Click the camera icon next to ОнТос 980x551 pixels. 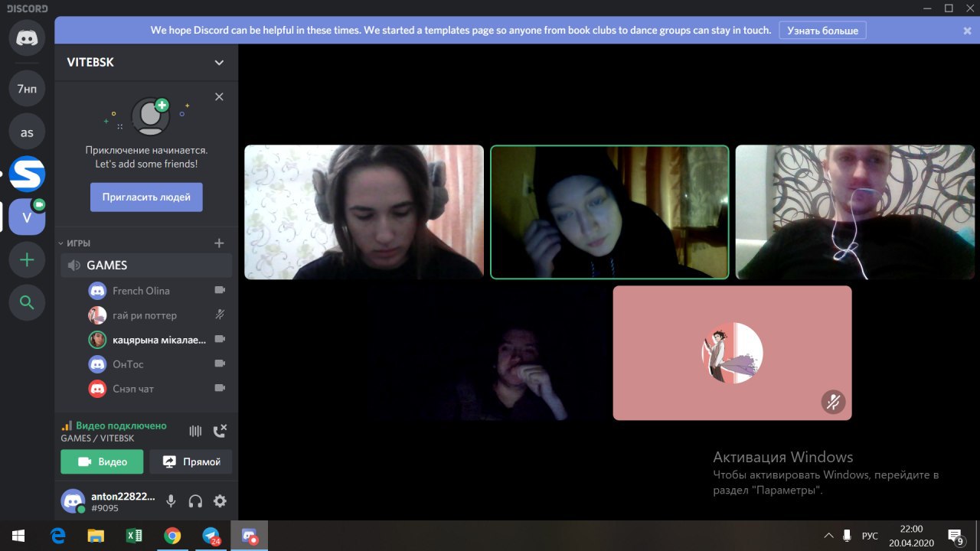click(x=220, y=364)
